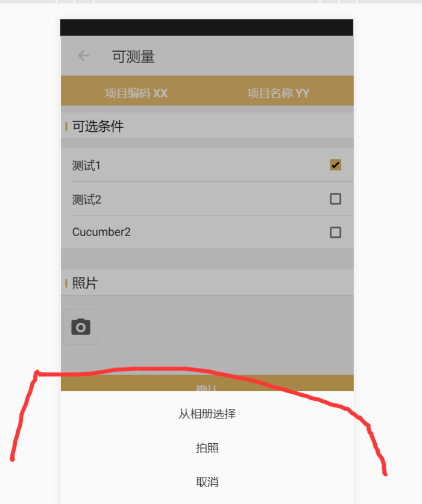Check the 测试2 checkbox
The width and height of the screenshot is (422, 504).
click(x=335, y=199)
